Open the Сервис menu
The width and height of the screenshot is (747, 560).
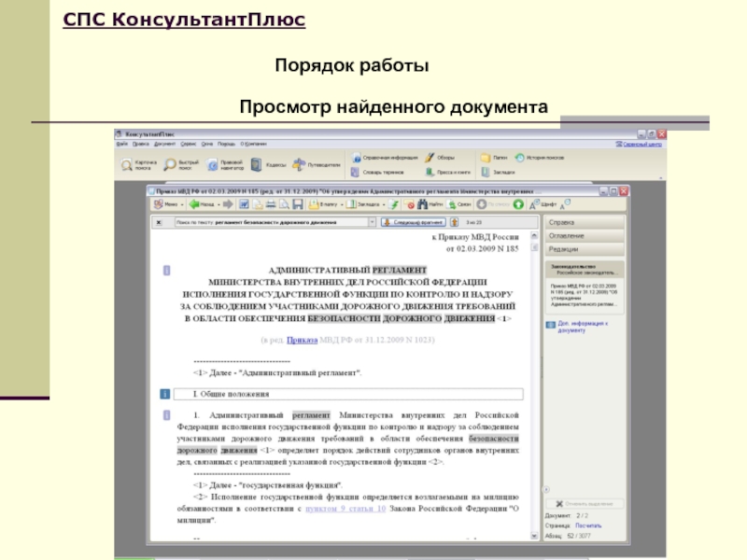[x=187, y=145]
